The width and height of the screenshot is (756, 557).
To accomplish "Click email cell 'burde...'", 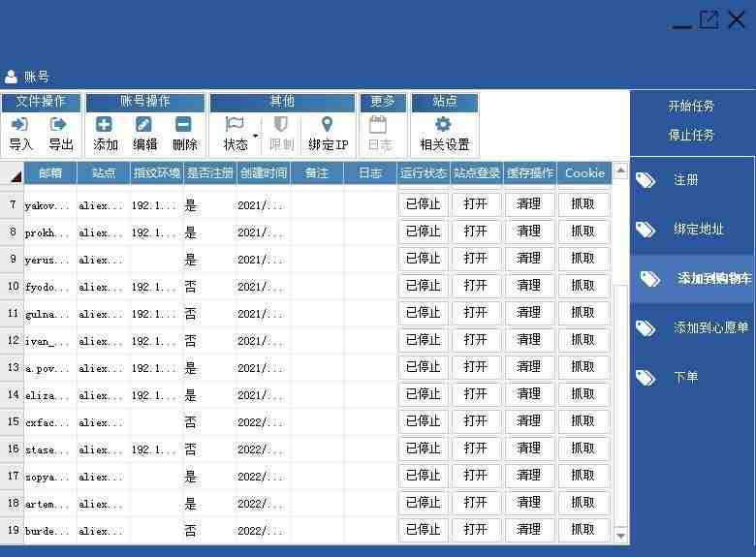I will (x=50, y=531).
